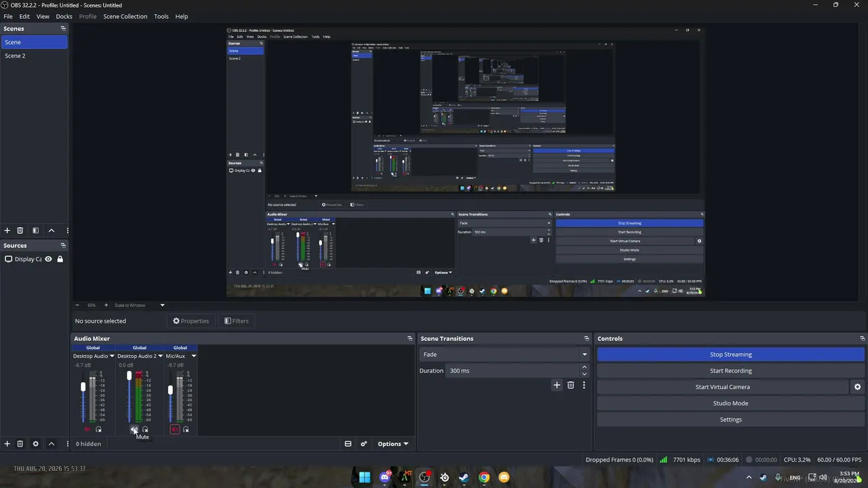Open the Windows Start menu
The height and width of the screenshot is (488, 868).
365,478
